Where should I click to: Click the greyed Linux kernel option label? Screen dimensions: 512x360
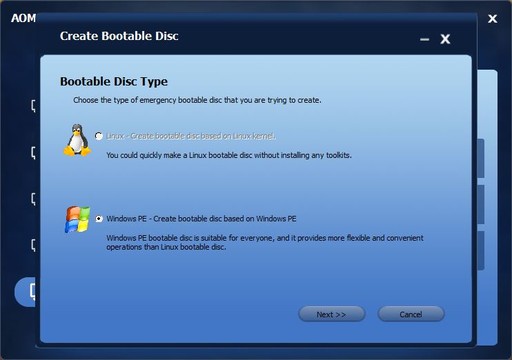[x=191, y=136]
